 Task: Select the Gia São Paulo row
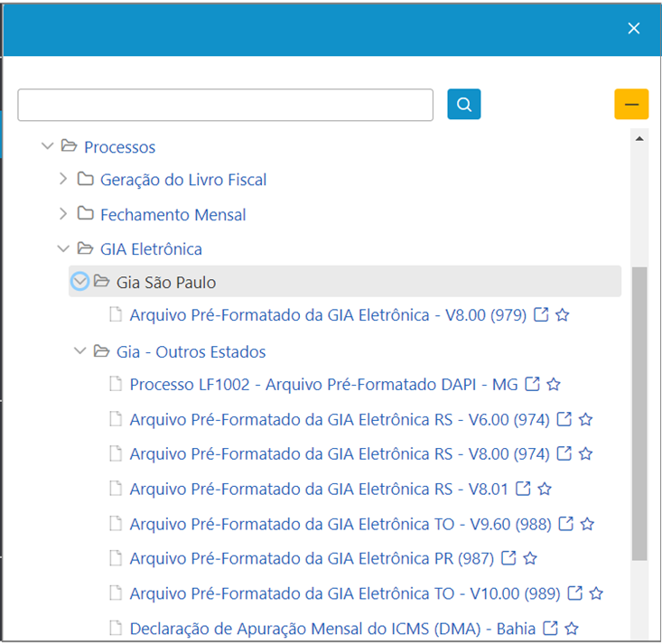345,281
